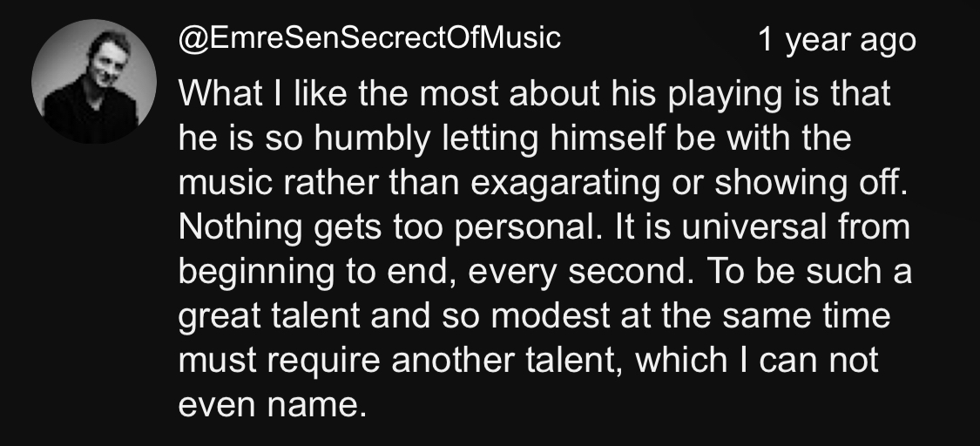The image size is (980, 446).
Task: Click the comment's first line starting "What I like"
Action: (535, 94)
